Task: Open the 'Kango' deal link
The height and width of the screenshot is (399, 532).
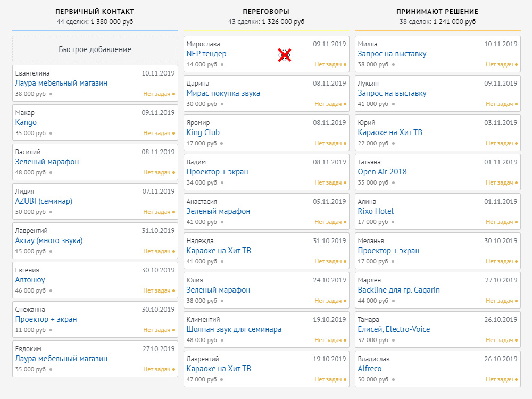Action: coord(26,122)
